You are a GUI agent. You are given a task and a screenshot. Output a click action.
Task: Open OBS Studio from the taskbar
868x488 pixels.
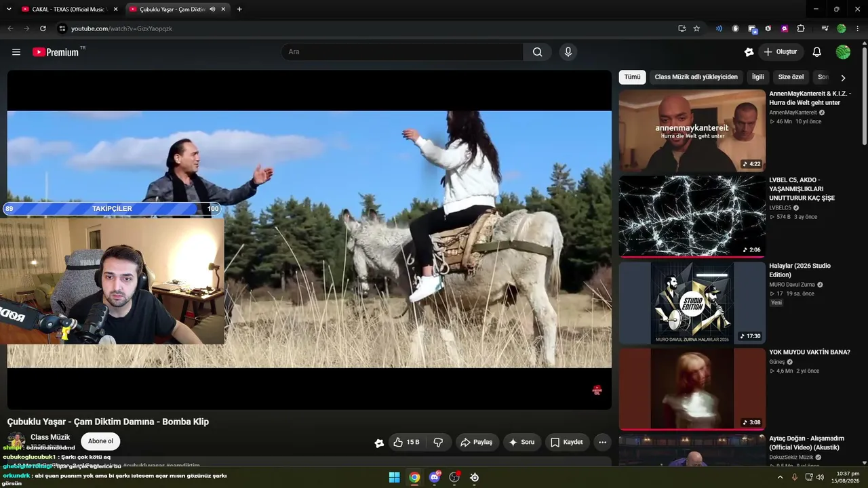[454, 477]
